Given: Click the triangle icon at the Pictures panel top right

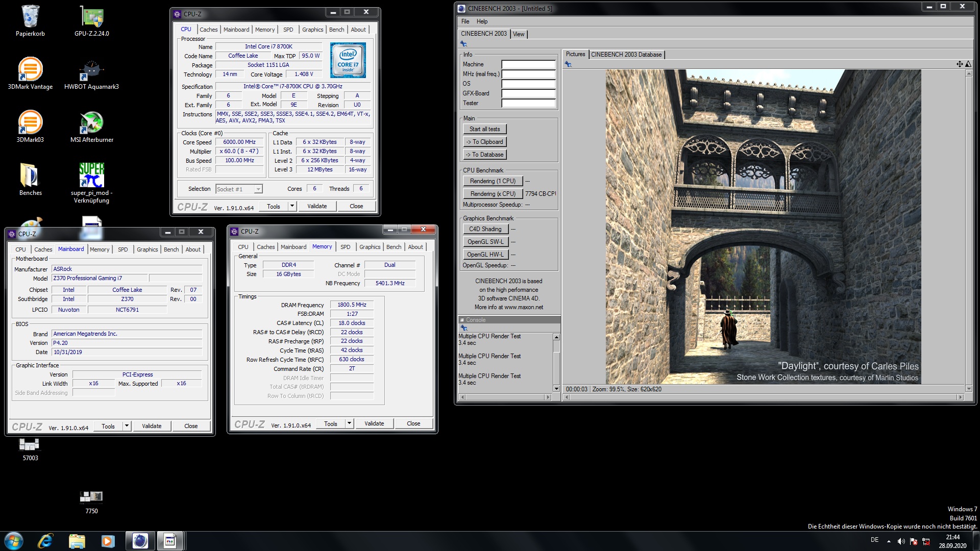Looking at the screenshot, I should tap(968, 64).
